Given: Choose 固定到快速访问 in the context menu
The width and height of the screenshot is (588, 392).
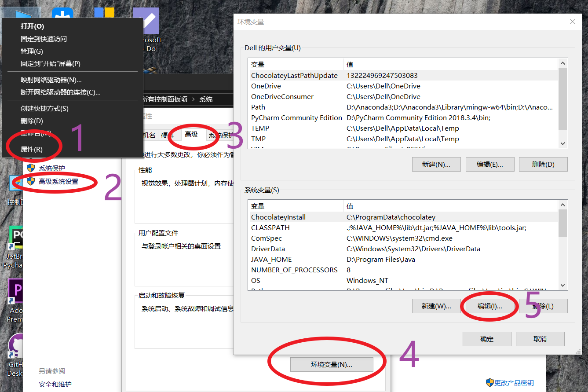Looking at the screenshot, I should coord(44,39).
